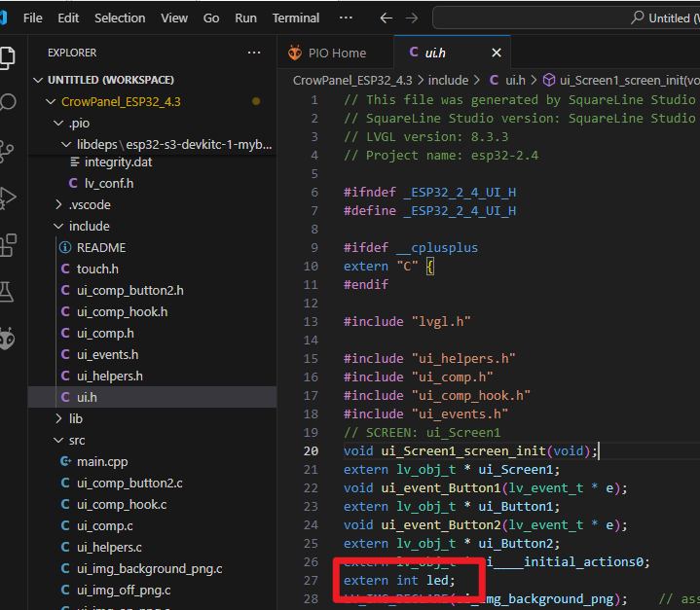Viewport: 700px width, 610px height.
Task: Open ui_helpers.c file
Action: [152, 547]
